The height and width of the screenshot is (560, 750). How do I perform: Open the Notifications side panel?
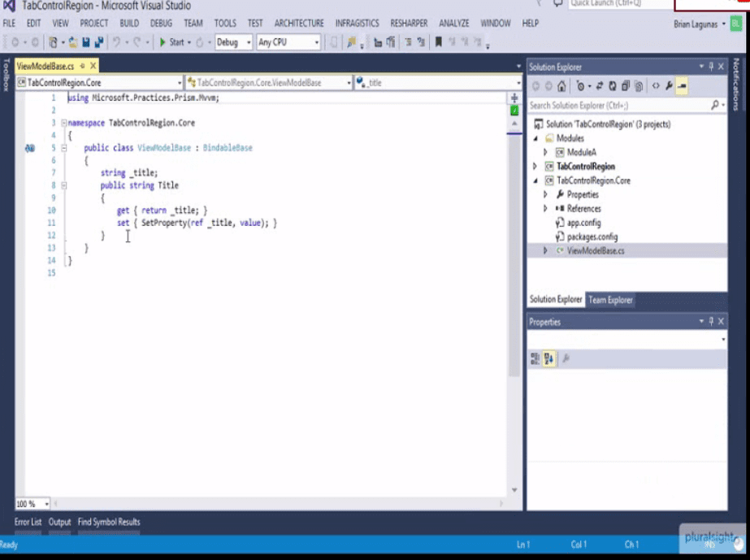click(736, 85)
